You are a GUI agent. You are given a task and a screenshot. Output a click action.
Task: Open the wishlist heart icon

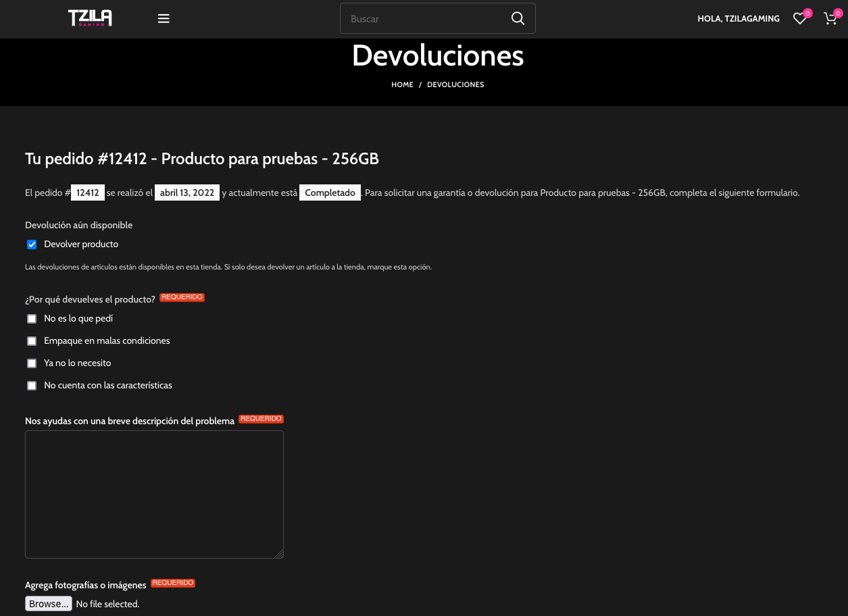click(800, 19)
